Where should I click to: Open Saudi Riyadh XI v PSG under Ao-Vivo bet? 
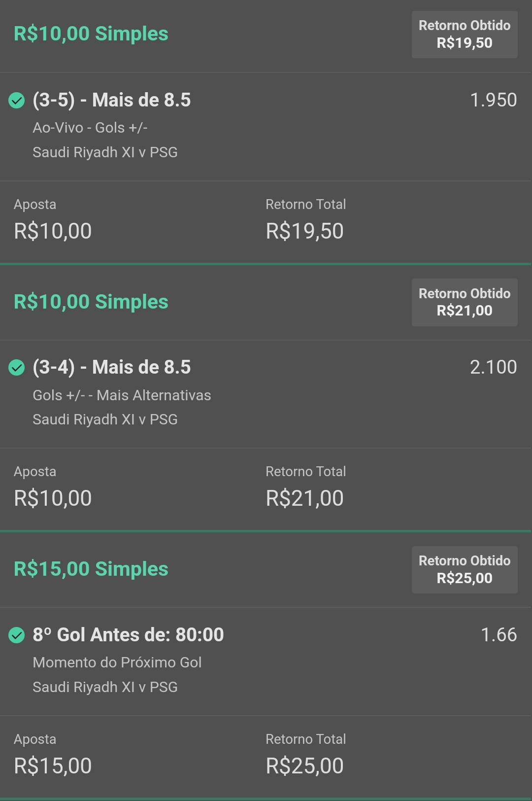(x=105, y=152)
